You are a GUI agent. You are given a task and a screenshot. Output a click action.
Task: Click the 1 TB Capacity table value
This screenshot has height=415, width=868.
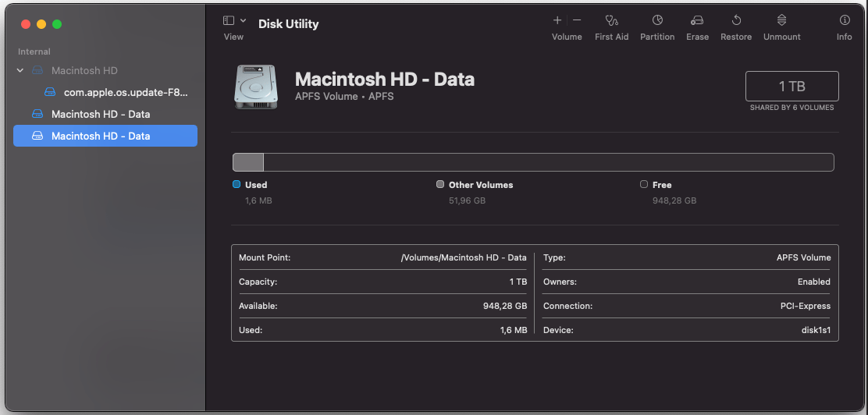518,282
